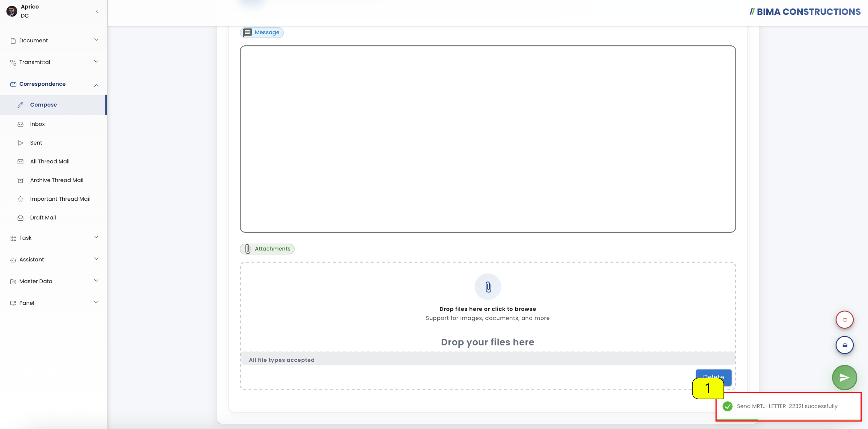This screenshot has width=868, height=429.
Task: Click "Drop files here or click to browse"
Action: [x=488, y=309]
